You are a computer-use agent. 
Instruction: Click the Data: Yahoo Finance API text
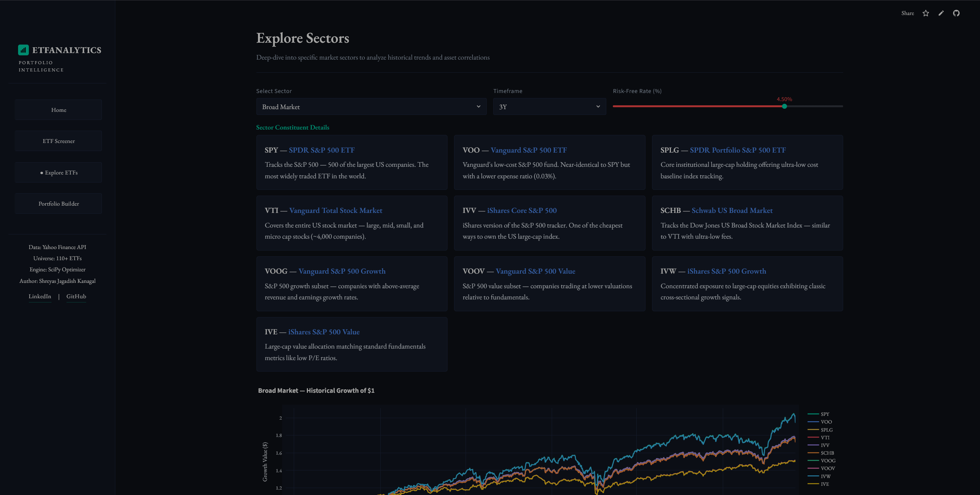(x=57, y=247)
